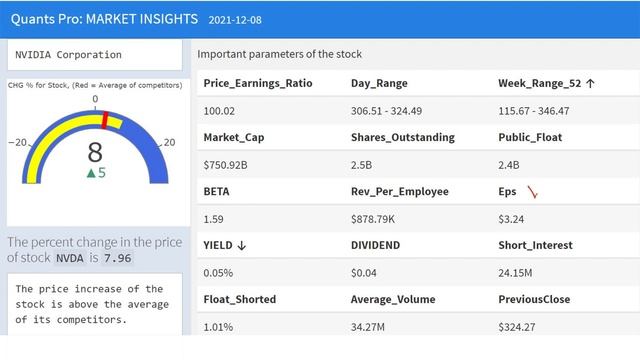Click the Quants Pro: MARKET INSIGHTS title
Viewport: 640px width, 360px height.
point(104,19)
